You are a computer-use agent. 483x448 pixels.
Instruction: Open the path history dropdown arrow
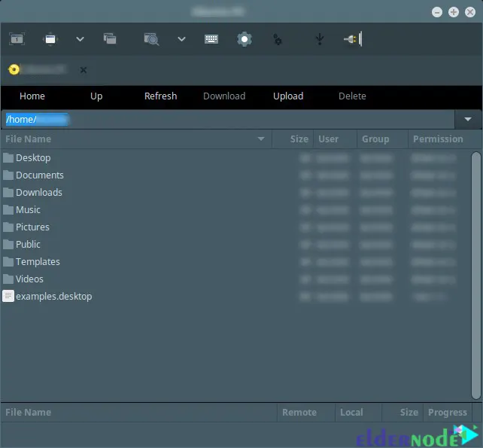(468, 119)
